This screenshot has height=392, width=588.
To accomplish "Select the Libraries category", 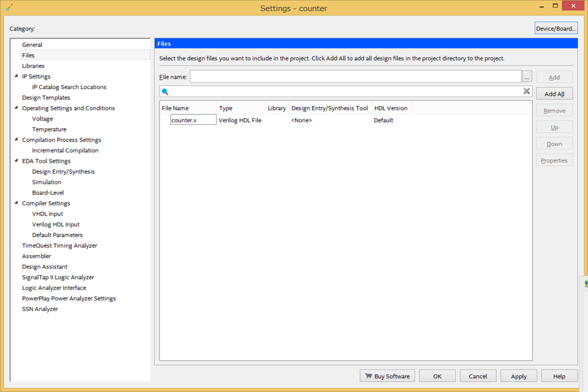I will [33, 66].
